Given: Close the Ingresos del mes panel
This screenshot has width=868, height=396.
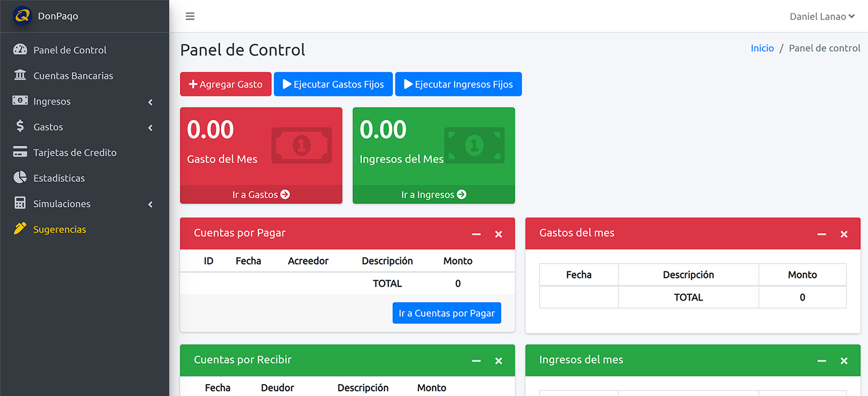Looking at the screenshot, I should tap(844, 361).
